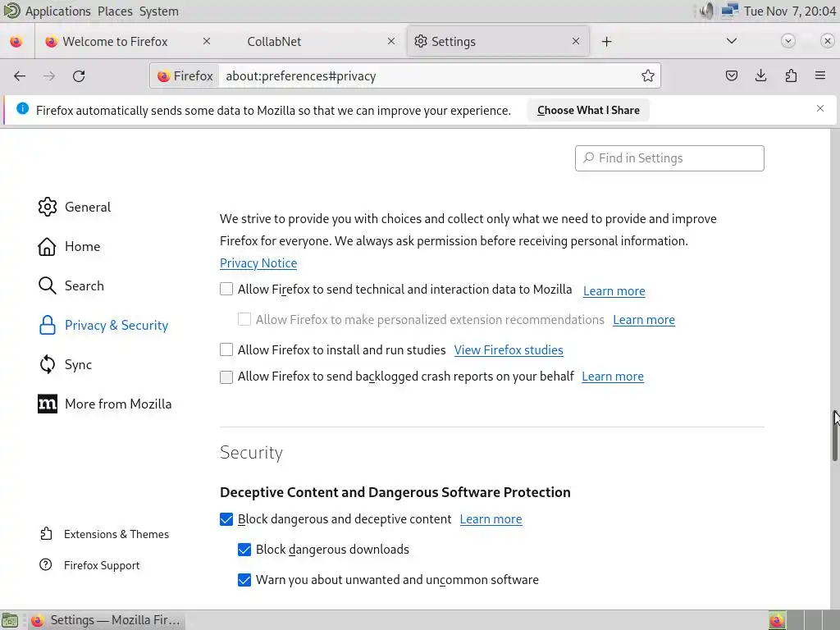Viewport: 840px width, 630px height.
Task: Focus the Find in Settings search field
Action: [x=669, y=158]
